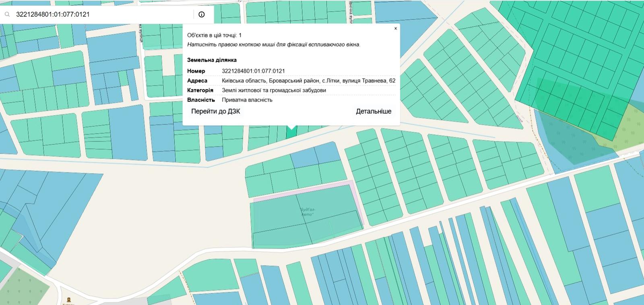Open the info icon beside search bar

(x=202, y=15)
